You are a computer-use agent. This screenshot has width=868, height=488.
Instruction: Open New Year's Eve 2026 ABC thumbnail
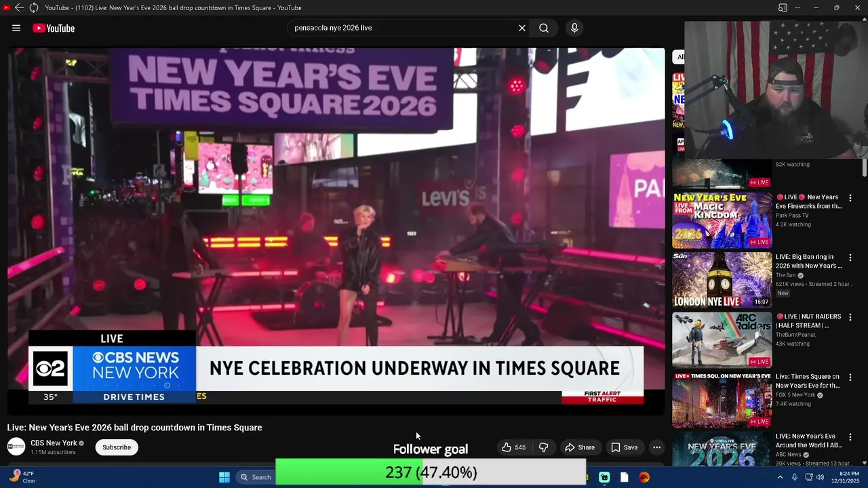tap(722, 449)
